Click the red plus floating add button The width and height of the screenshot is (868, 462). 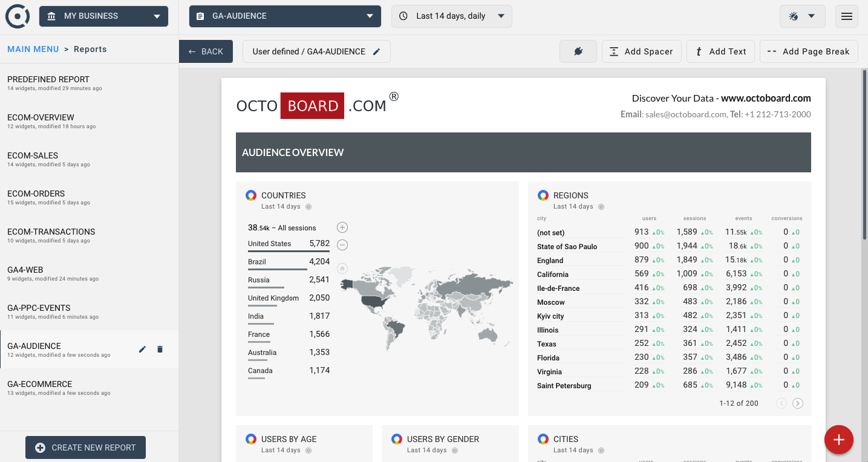click(839, 440)
